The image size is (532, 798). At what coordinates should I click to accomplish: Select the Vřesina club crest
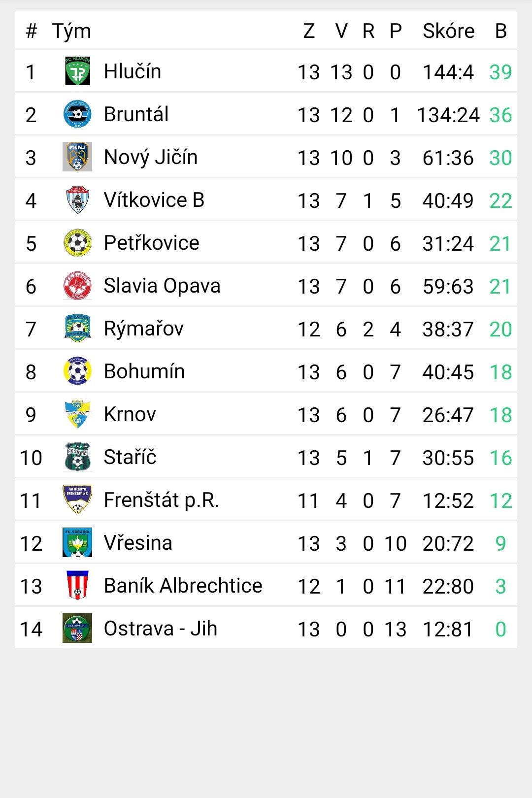(77, 542)
